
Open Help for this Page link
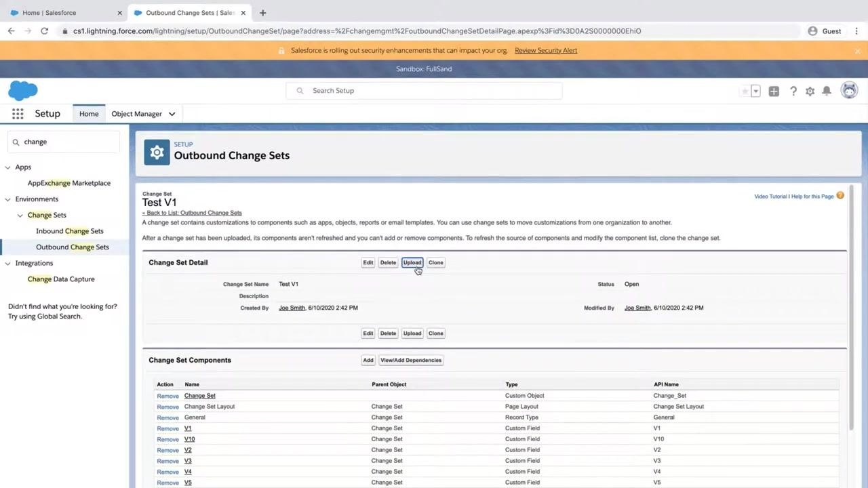(812, 197)
